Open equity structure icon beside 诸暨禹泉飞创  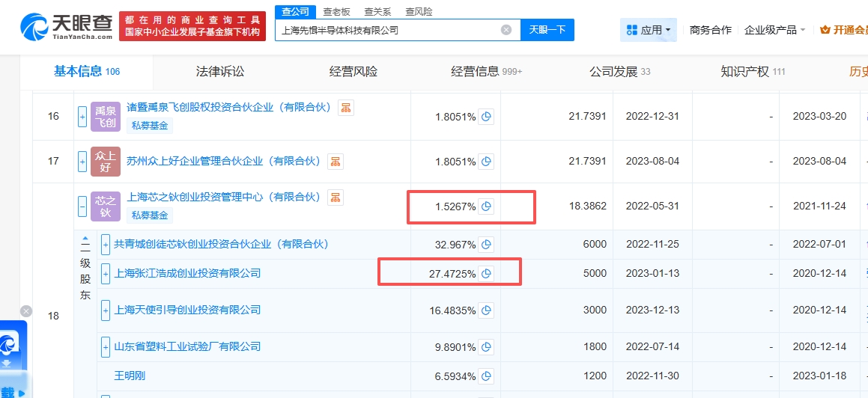point(346,108)
